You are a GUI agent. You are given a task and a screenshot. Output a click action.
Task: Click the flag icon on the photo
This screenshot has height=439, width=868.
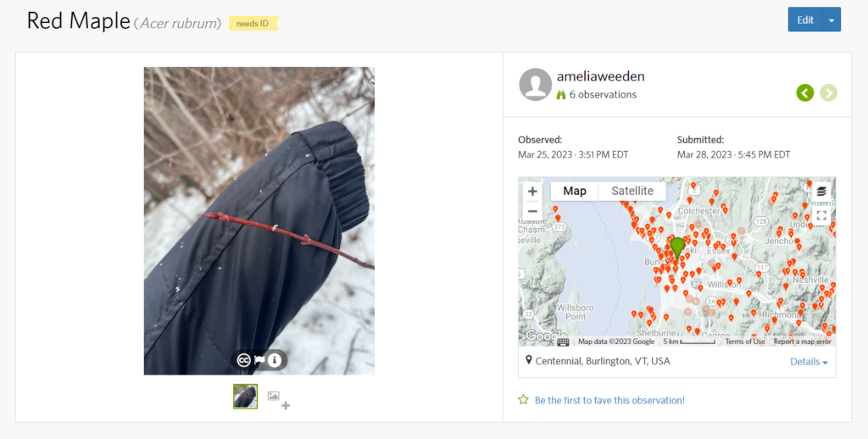(259, 360)
